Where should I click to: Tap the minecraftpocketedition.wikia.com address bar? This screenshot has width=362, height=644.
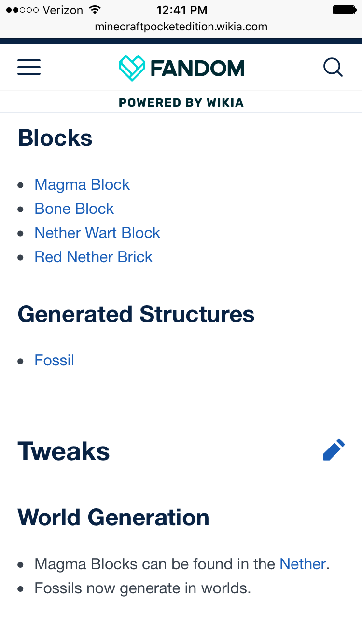click(181, 27)
